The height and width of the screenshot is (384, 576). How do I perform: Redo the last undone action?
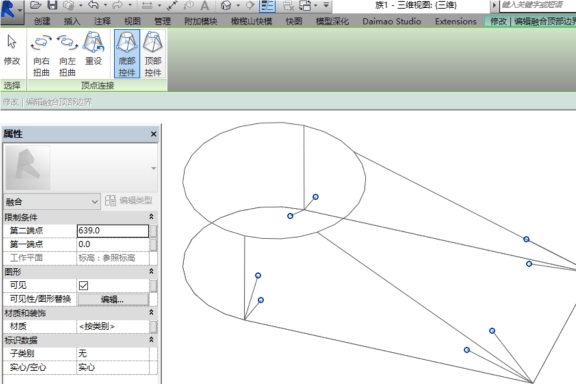coord(118,5)
